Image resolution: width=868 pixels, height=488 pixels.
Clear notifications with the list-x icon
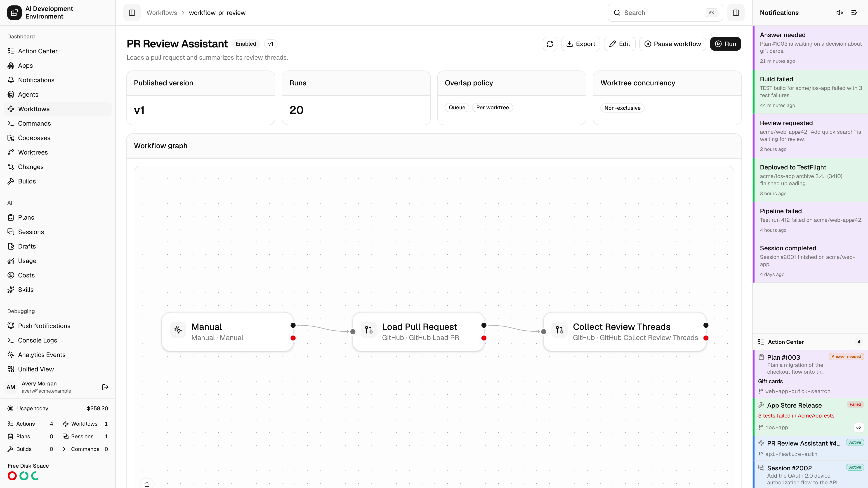(x=854, y=12)
